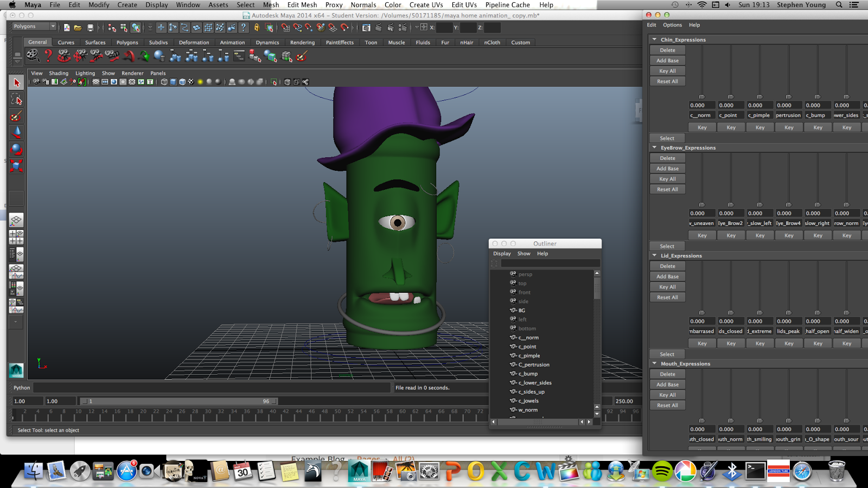The height and width of the screenshot is (488, 868).
Task: Open a scene using the folder icon
Action: coord(78,28)
